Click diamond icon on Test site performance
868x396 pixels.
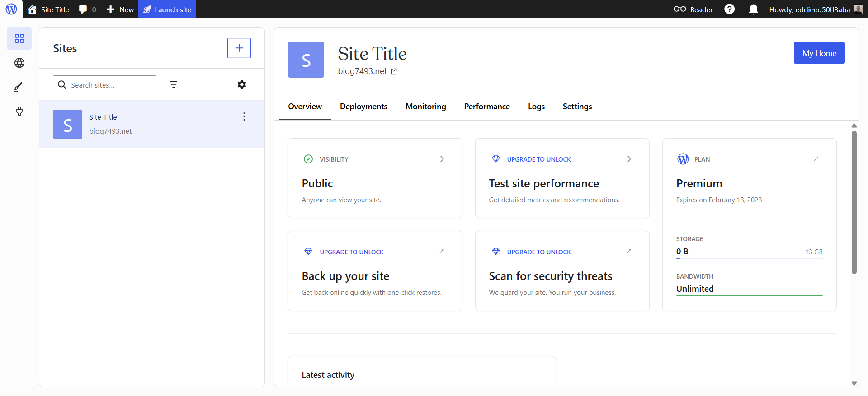click(x=496, y=159)
